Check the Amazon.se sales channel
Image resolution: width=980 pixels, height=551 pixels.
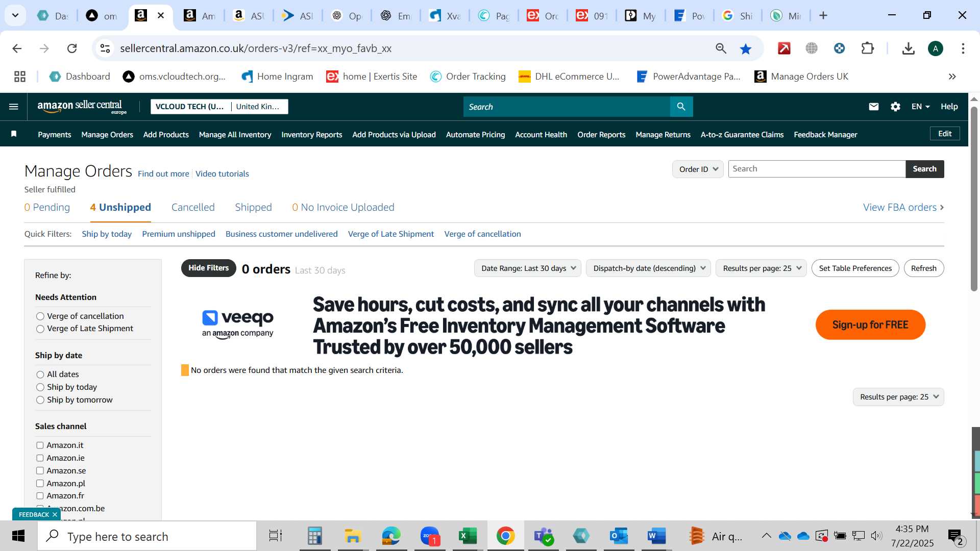click(x=40, y=470)
